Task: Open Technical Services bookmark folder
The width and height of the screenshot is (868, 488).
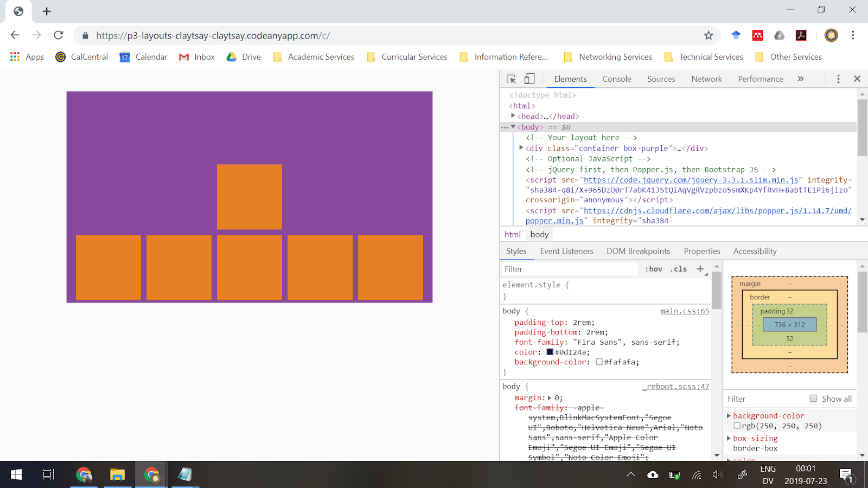Action: 704,57
